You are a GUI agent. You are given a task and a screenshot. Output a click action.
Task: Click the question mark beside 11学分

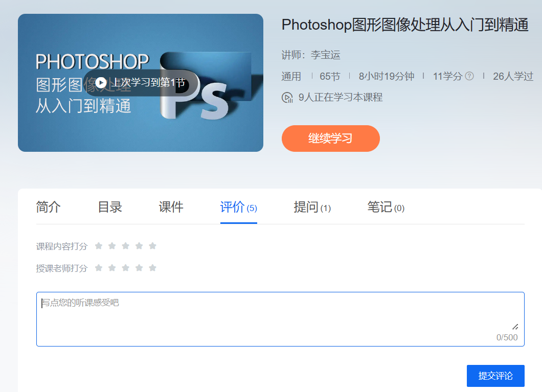pos(469,76)
